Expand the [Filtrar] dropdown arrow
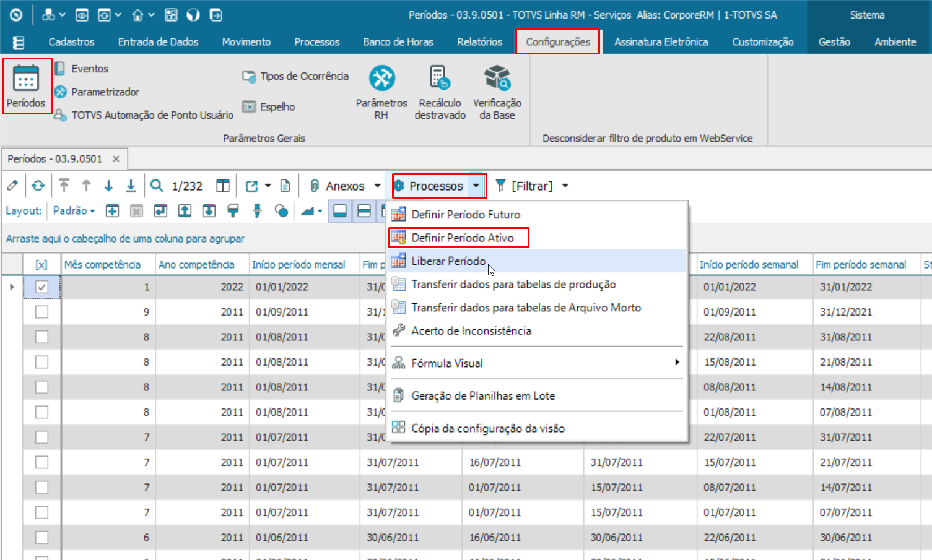This screenshot has height=560, width=932. [x=565, y=186]
